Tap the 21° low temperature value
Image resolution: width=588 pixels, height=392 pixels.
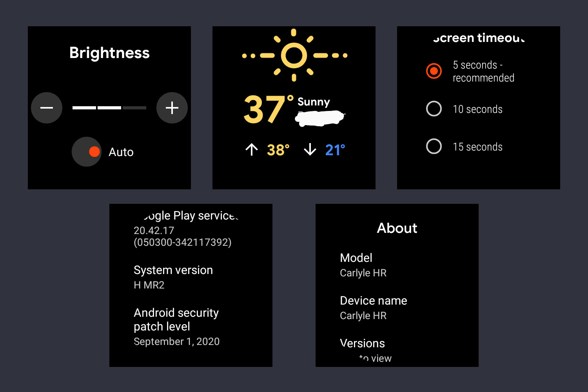(x=335, y=150)
